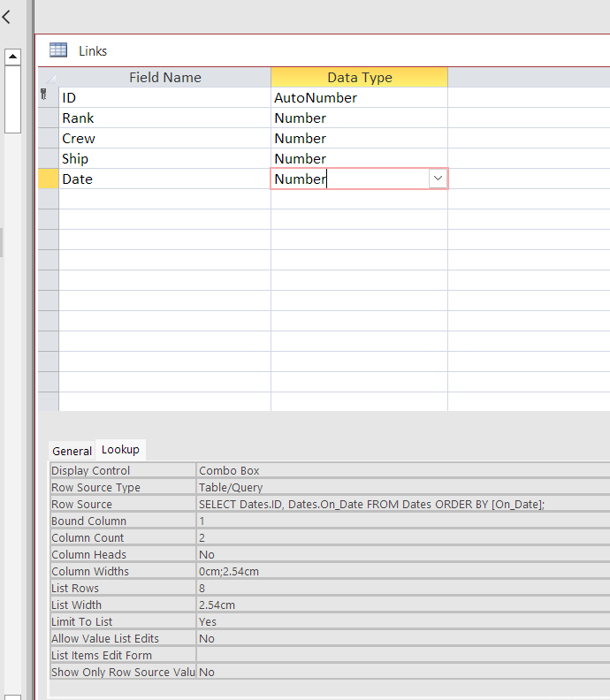Click the Links table datasheet icon
This screenshot has height=700, width=610.
[58, 50]
